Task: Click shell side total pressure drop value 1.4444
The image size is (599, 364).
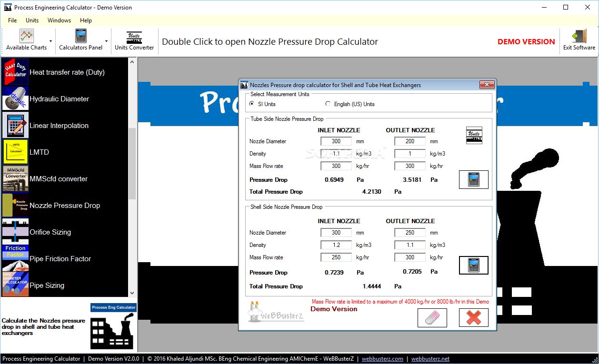Action: coord(372,286)
